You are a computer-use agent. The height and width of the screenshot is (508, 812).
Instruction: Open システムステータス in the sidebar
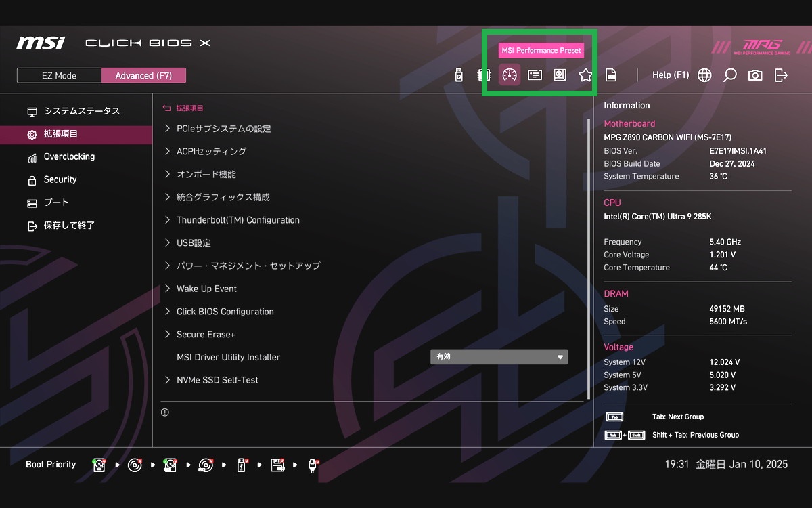(76, 111)
